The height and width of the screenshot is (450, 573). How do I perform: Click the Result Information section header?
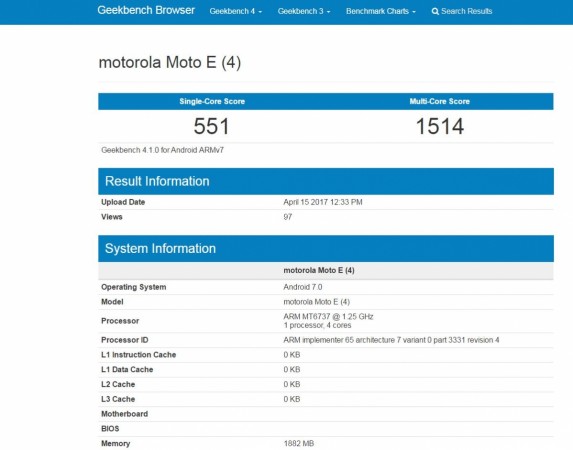(326, 181)
